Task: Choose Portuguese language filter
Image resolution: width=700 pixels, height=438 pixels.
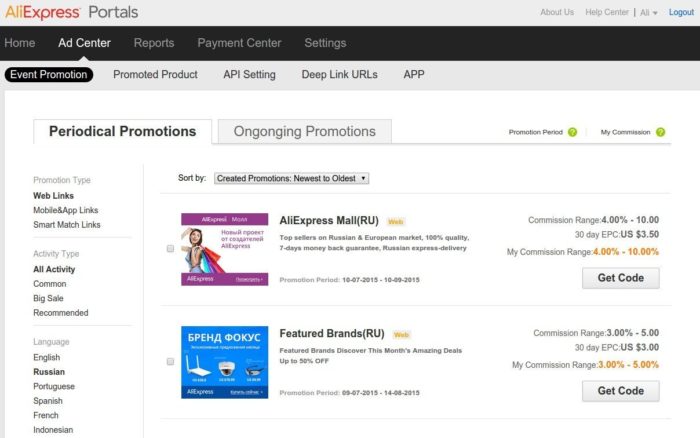Action: coord(54,386)
